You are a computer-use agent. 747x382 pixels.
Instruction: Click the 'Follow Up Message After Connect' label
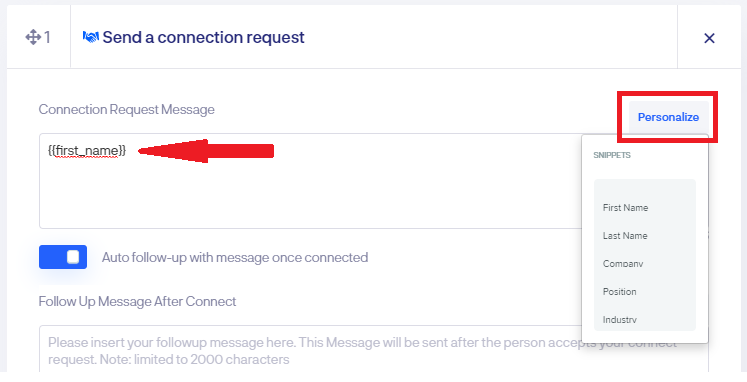point(137,302)
